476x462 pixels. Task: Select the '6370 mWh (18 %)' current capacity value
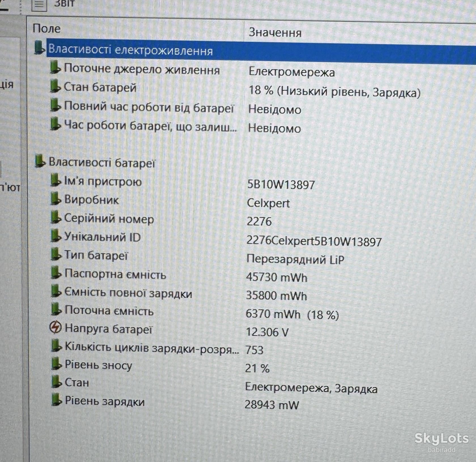coord(292,314)
